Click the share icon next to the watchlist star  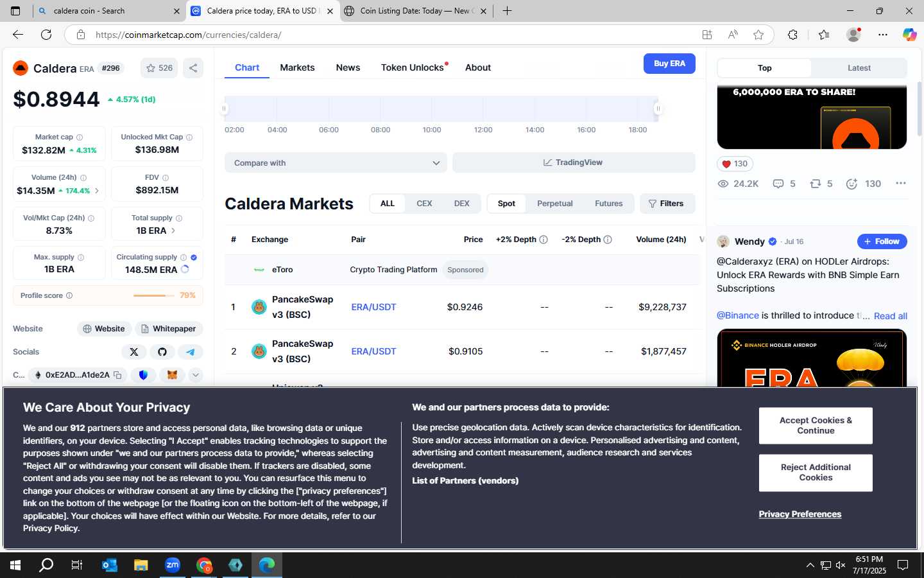coord(193,68)
